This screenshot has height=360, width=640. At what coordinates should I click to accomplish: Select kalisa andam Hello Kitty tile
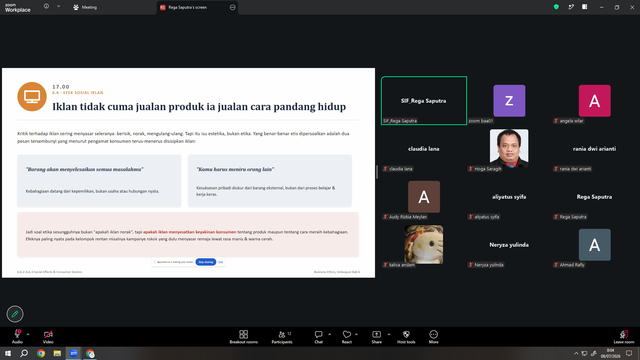click(424, 244)
